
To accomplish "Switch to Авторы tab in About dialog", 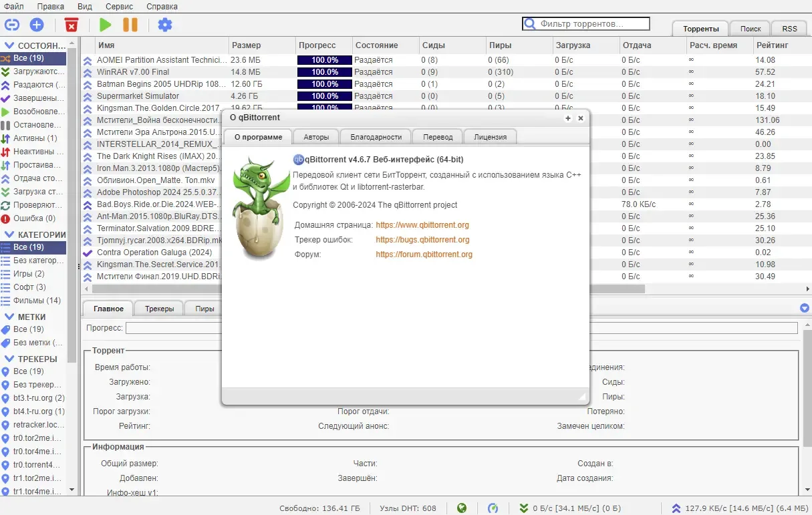I will click(x=316, y=137).
